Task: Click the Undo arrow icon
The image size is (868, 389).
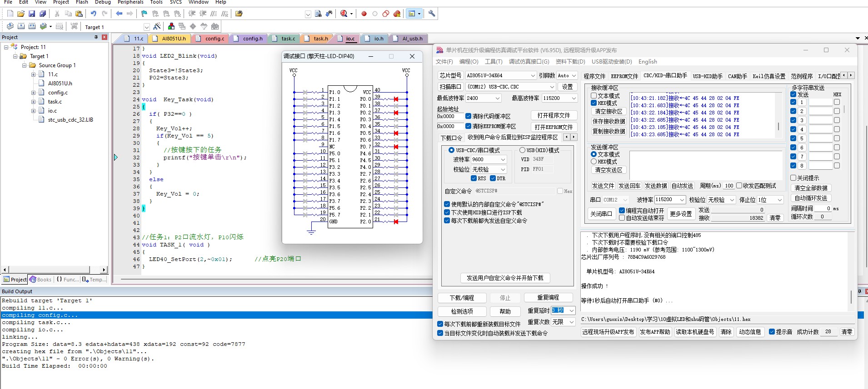Action: pyautogui.click(x=94, y=14)
